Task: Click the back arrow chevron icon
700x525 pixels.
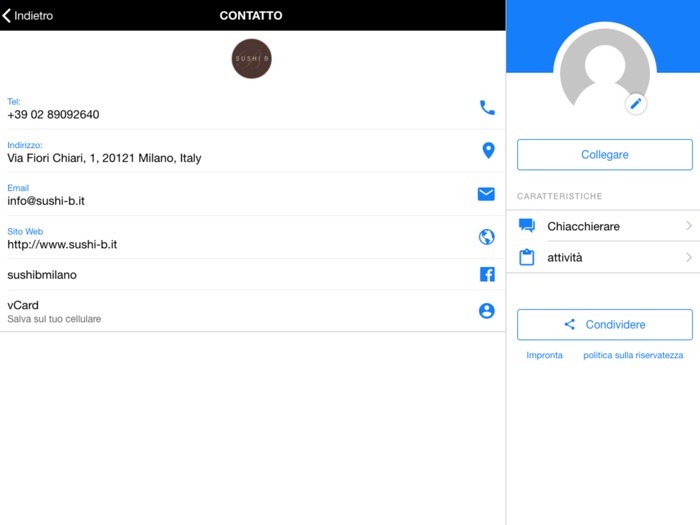Action: (6, 16)
